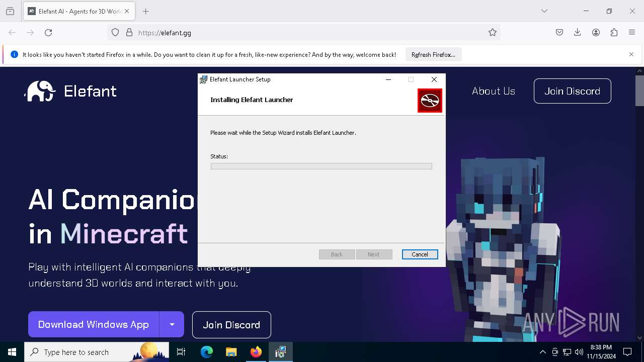644x362 pixels.
Task: Reload the page with refresh icon
Action: (x=48, y=32)
